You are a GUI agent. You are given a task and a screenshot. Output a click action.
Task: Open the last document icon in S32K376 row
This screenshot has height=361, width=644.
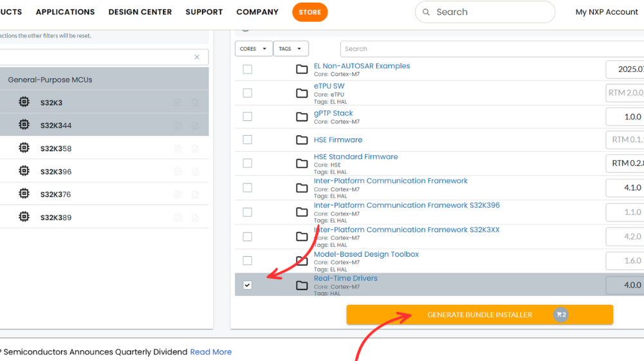[x=195, y=195]
